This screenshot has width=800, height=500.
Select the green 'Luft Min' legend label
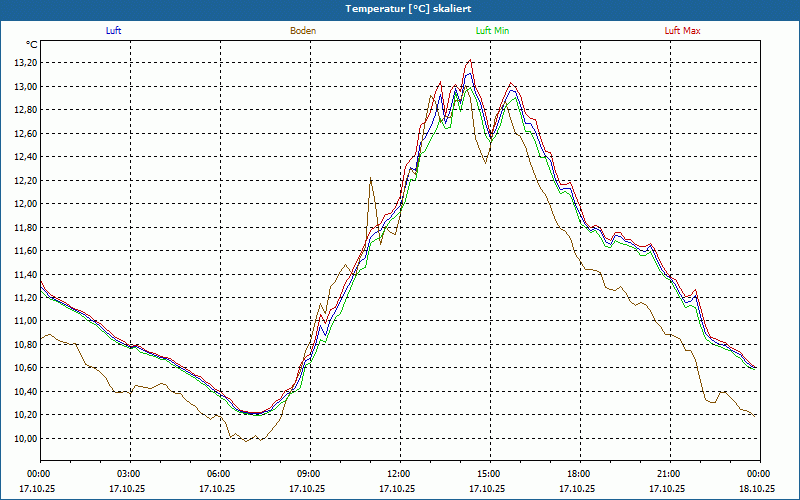(x=492, y=31)
